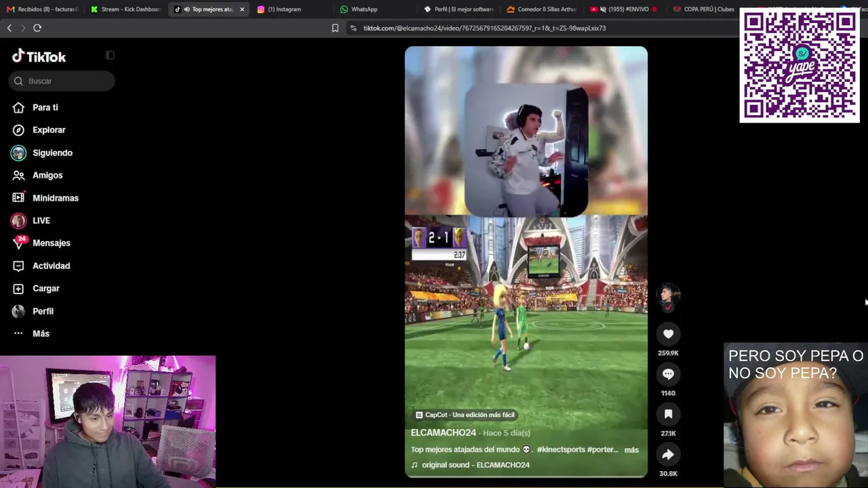Click the Mensajes icon with 24 badge
The height and width of the screenshot is (488, 868).
(x=19, y=242)
